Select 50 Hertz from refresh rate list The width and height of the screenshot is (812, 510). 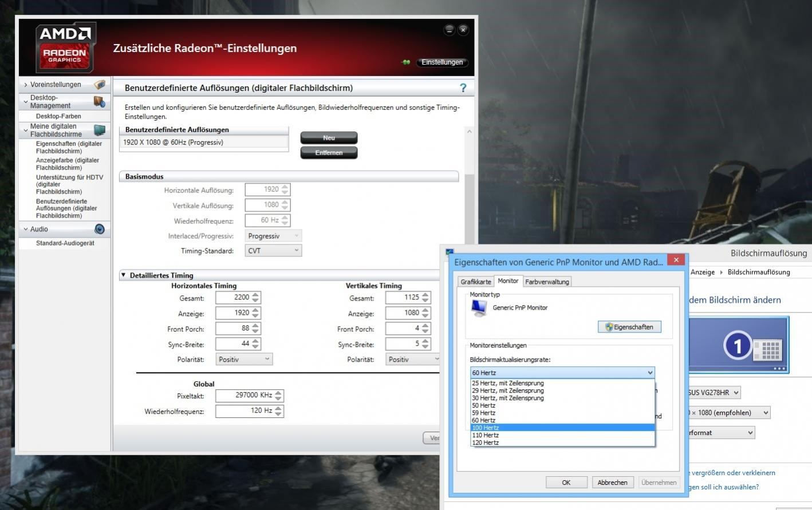tap(562, 405)
